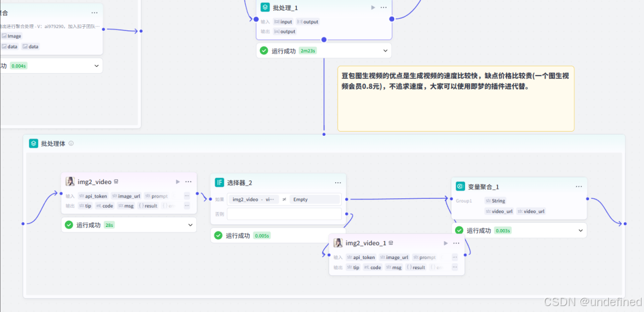Viewport: 644px width, 312px height.
Task: Click the tip output tag in img2_video
Action: coord(85,206)
